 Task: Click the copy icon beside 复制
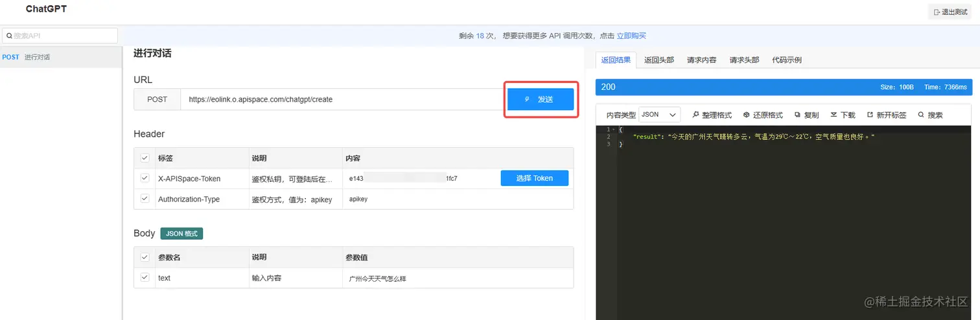tap(798, 115)
